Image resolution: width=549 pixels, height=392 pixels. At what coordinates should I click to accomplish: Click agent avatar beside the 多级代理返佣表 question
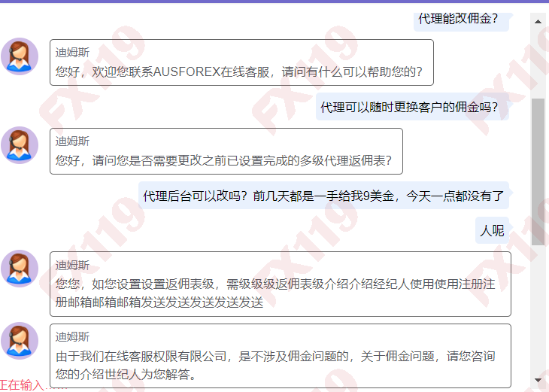(x=20, y=145)
